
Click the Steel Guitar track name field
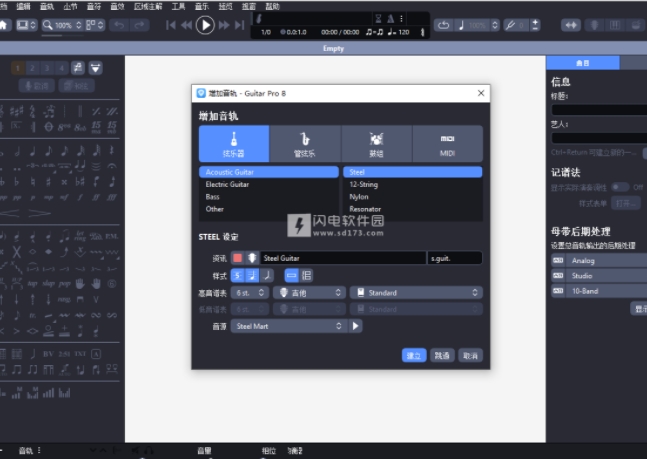tap(342, 258)
